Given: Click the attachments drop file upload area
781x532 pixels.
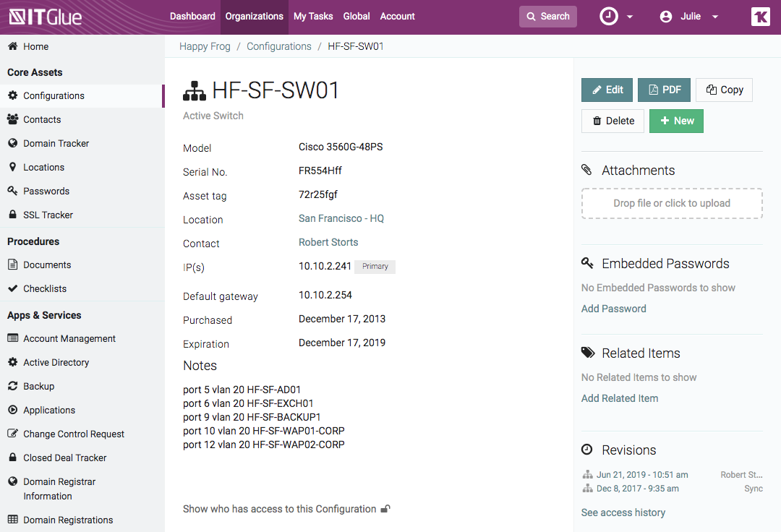Looking at the screenshot, I should click(x=672, y=203).
